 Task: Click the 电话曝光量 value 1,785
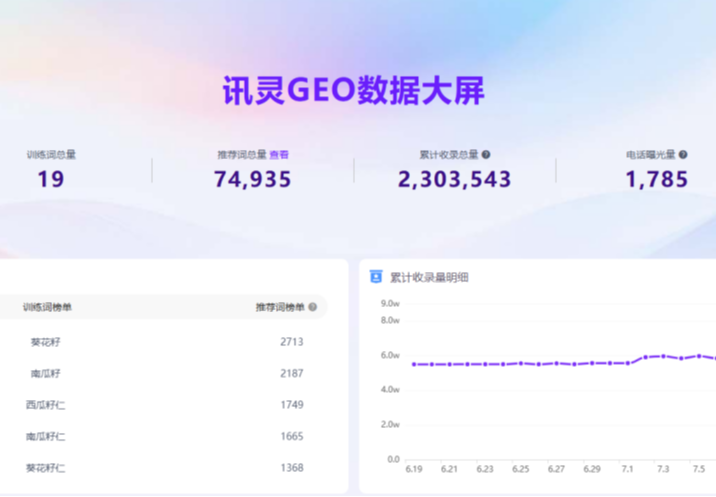point(657,179)
